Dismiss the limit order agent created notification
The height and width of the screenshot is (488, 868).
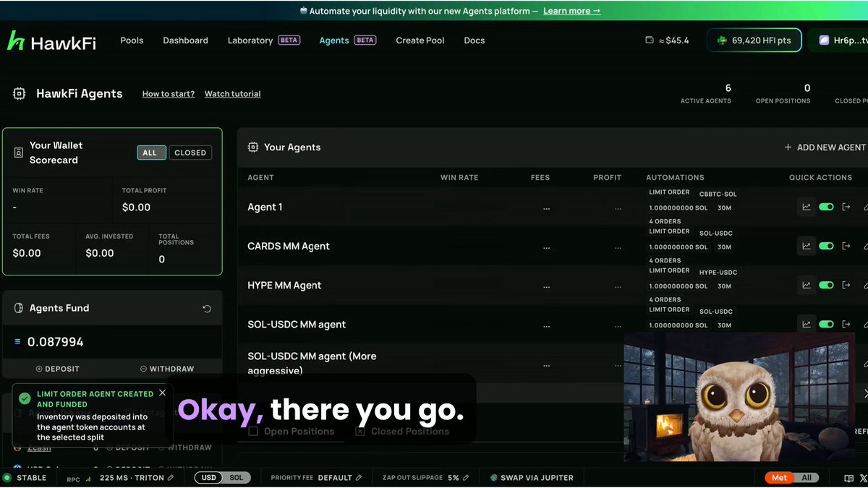[x=162, y=393]
